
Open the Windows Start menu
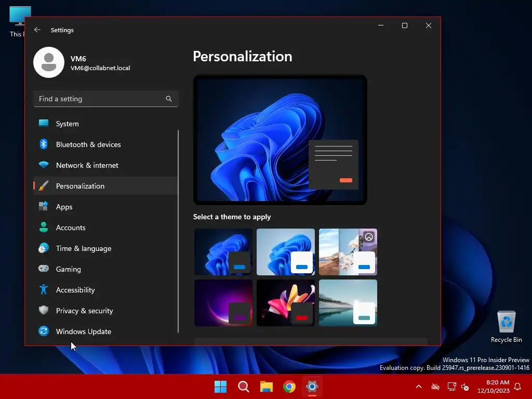click(x=220, y=387)
